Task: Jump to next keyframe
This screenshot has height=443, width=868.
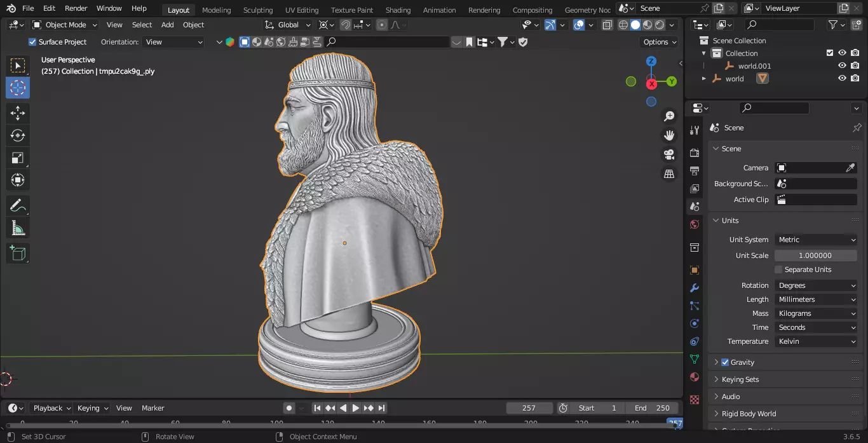Action: [369, 408]
